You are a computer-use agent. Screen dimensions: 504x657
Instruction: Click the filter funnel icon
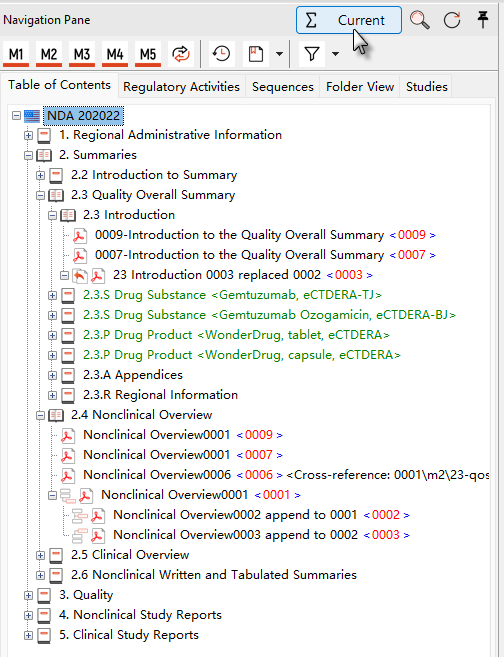point(312,54)
